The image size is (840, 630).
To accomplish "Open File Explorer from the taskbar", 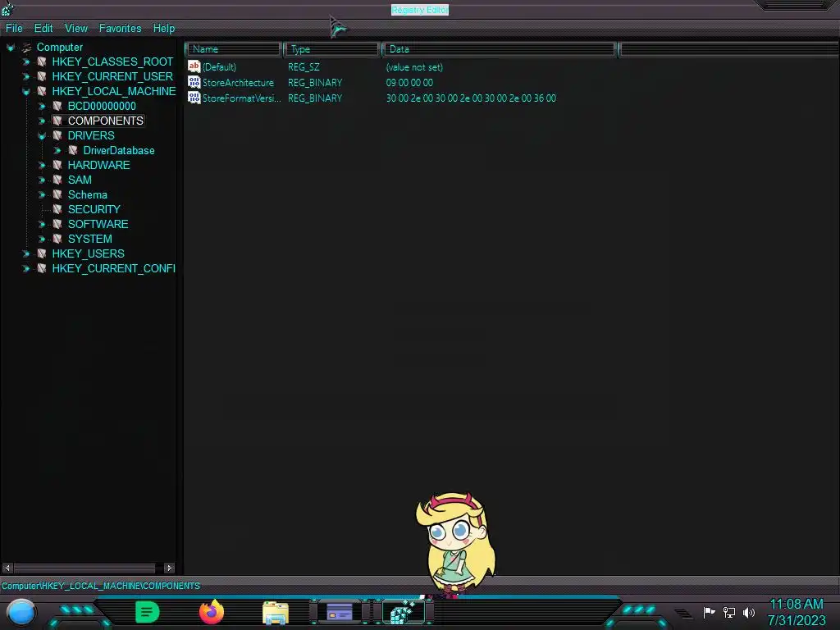I will [276, 613].
